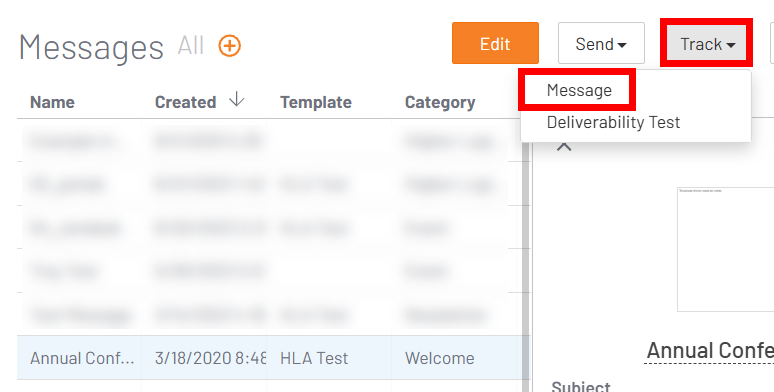Click the orange Edit button
Viewport: 774px width, 392px height.
pos(495,43)
